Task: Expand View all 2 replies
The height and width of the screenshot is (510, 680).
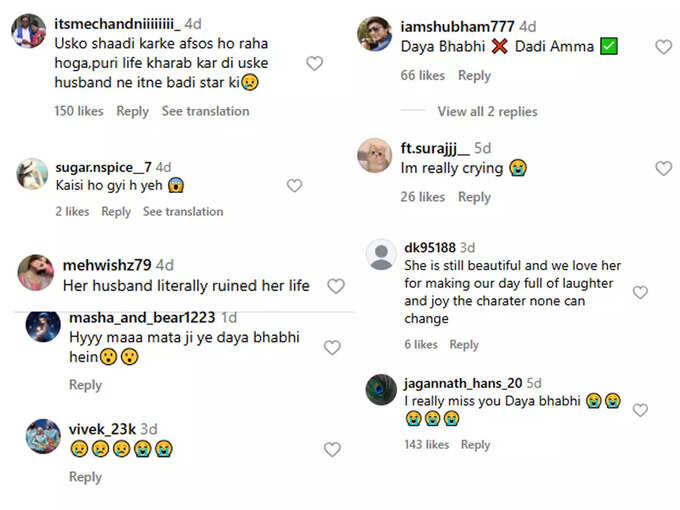Action: pyautogui.click(x=487, y=111)
